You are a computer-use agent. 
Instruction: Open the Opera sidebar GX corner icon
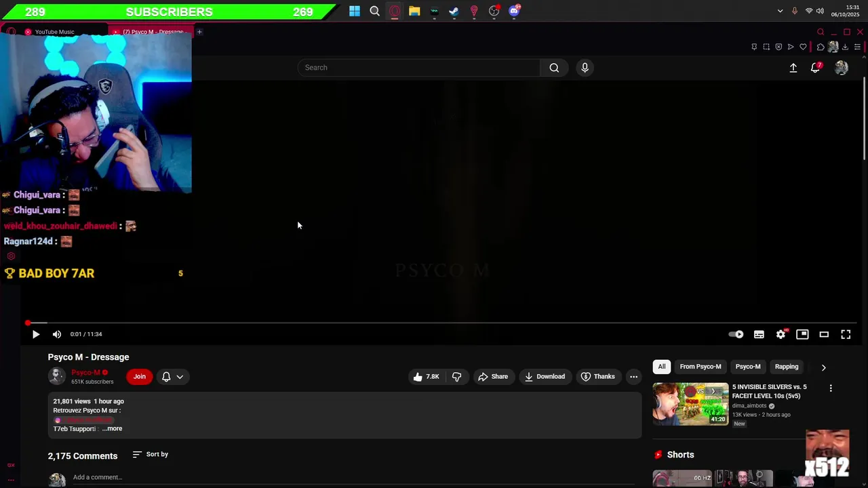pyautogui.click(x=11, y=465)
